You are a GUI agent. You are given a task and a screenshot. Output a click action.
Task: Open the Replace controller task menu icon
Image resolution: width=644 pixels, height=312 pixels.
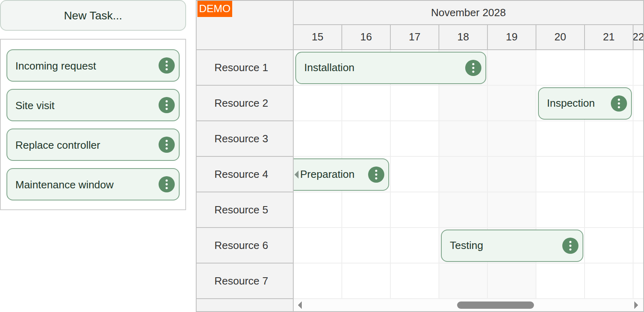167,145
